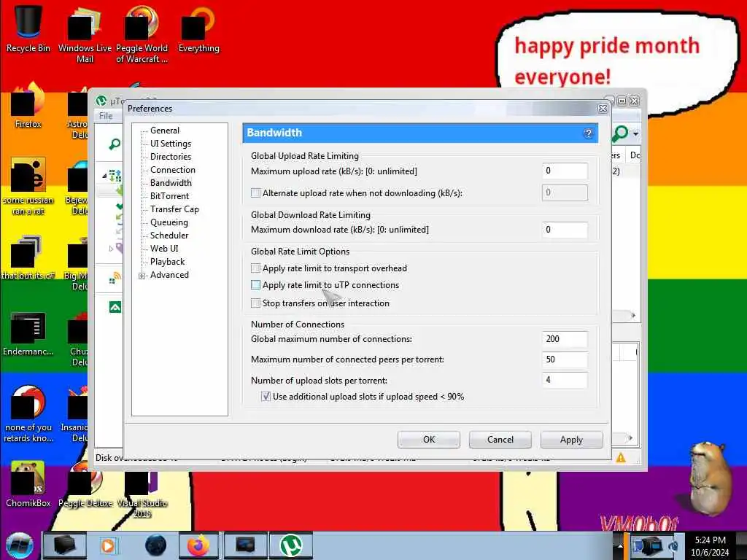Click the Bandwidth help question-mark icon
Image resolution: width=747 pixels, height=560 pixels.
pos(588,133)
